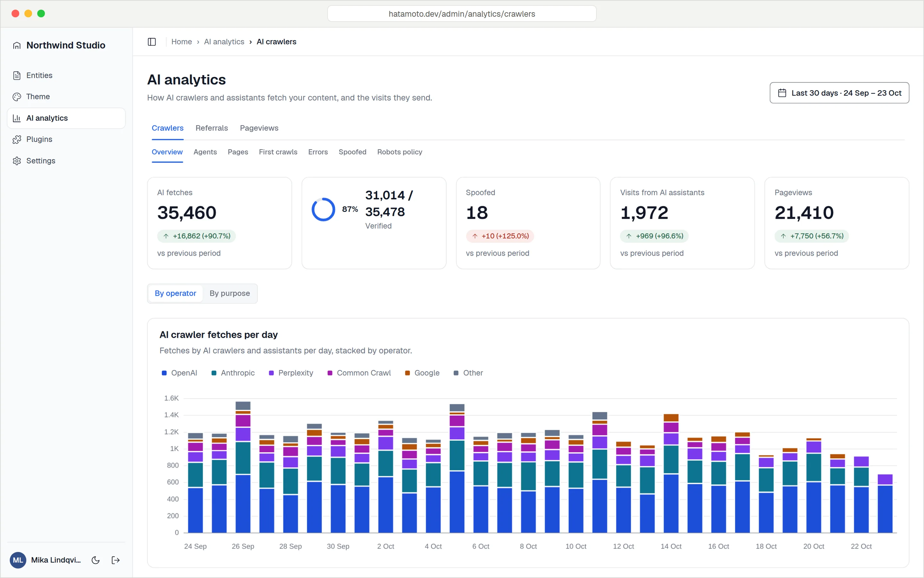Toggle the Perplexity legend item
924x578 pixels.
pos(291,373)
